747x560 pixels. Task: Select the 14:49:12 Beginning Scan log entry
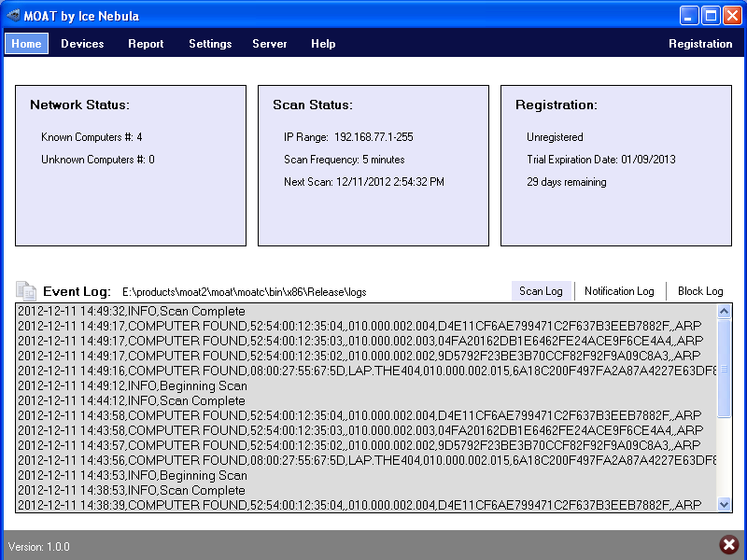click(x=366, y=385)
